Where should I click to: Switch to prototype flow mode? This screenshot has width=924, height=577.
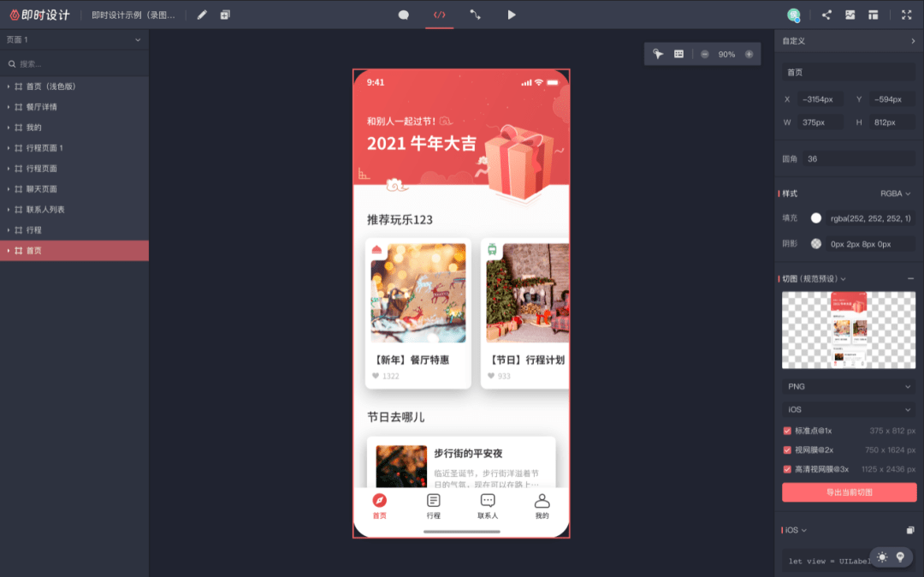point(475,15)
